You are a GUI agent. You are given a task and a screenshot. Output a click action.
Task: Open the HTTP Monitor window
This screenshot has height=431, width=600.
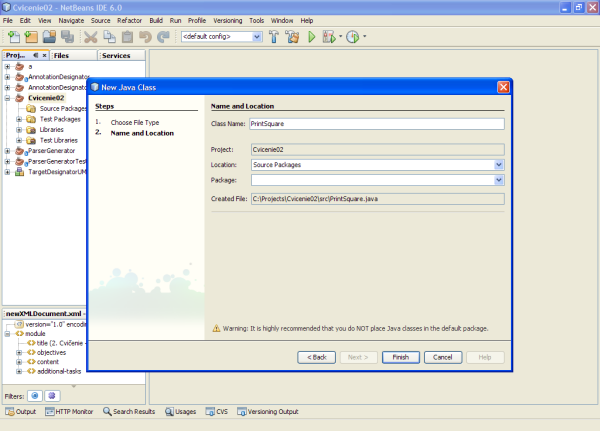(x=69, y=411)
